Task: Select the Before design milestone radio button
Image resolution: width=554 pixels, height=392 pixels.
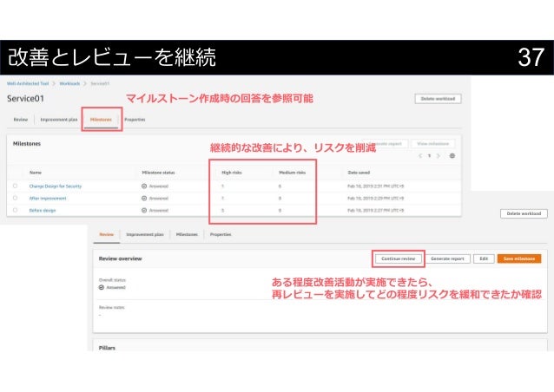Action: (x=15, y=210)
